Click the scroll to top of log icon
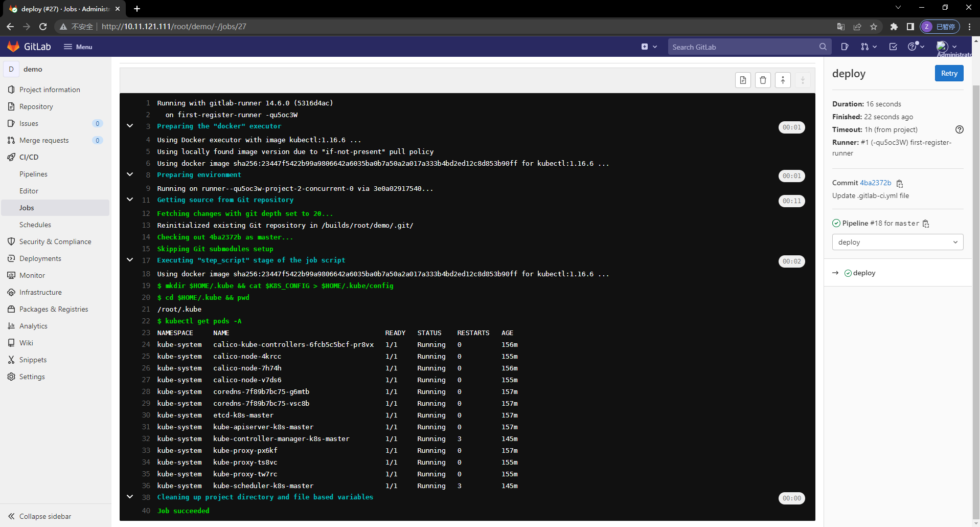This screenshot has height=527, width=980. pos(783,80)
